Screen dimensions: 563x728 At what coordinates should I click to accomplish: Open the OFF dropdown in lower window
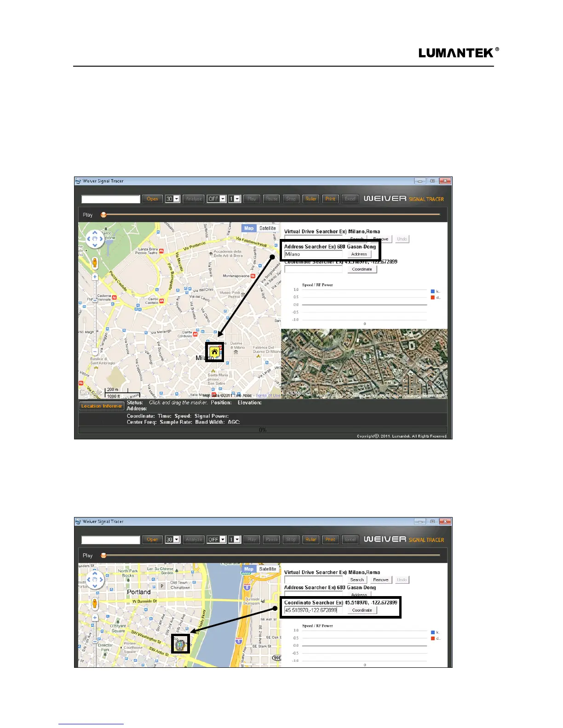tap(216, 540)
